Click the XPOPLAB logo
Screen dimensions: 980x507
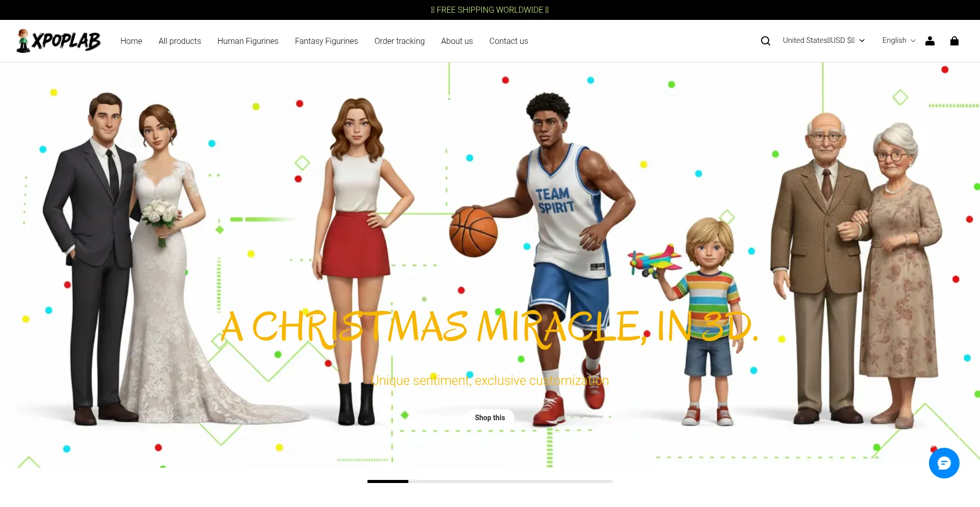pos(59,41)
